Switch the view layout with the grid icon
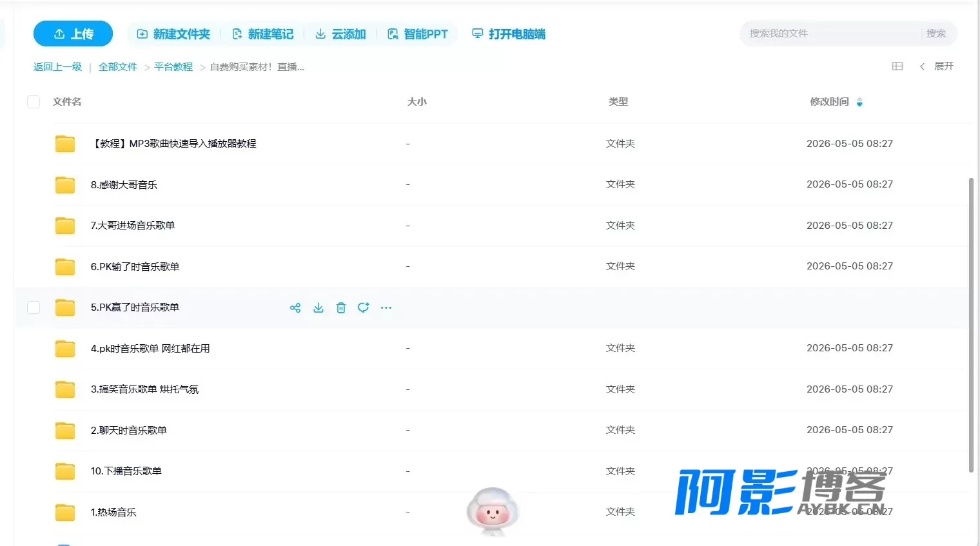 [897, 66]
